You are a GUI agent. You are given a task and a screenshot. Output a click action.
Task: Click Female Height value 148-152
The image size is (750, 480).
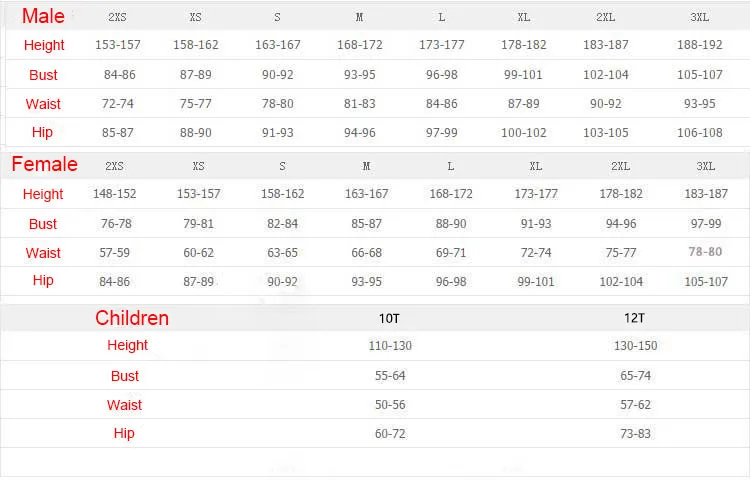114,194
